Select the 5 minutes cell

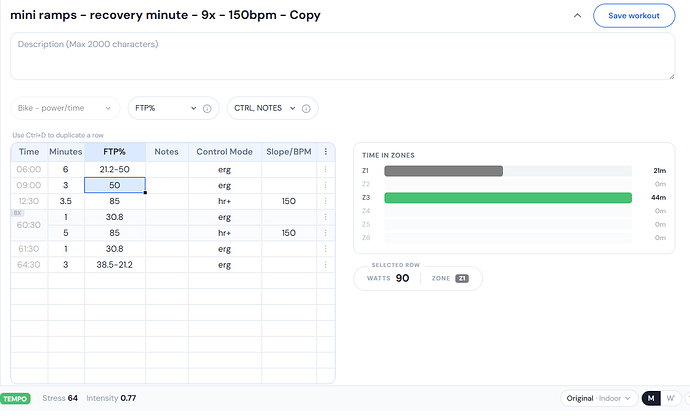pyautogui.click(x=66, y=233)
